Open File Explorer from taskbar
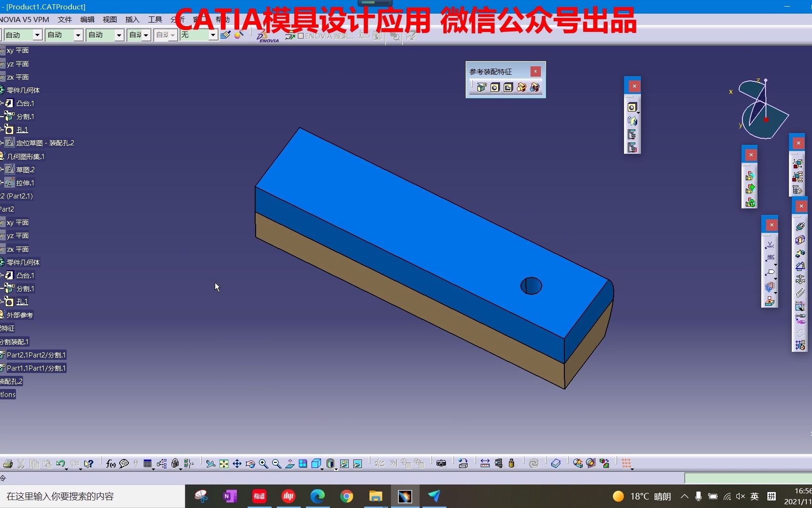Viewport: 812px width, 508px height. [375, 496]
